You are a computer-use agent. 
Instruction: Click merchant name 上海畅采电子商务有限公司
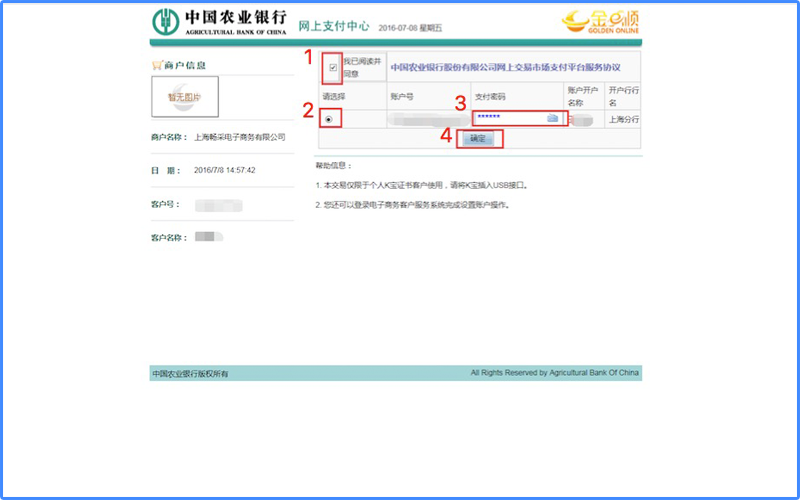[240, 137]
